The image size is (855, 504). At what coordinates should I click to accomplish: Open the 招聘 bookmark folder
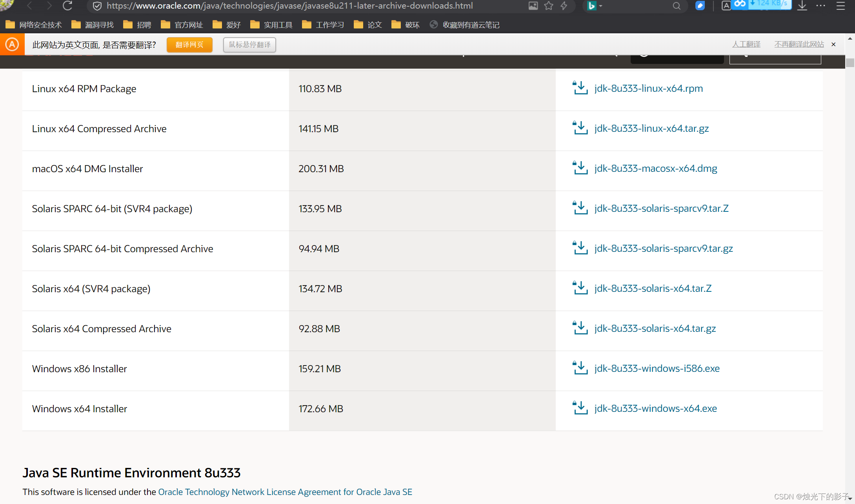click(x=137, y=25)
